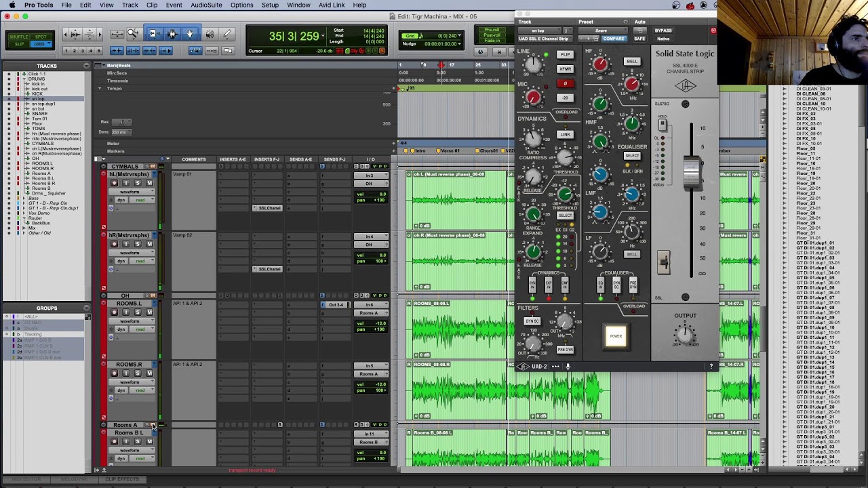Open the Setup menu
Screen dimensions: 868x488
270,5
